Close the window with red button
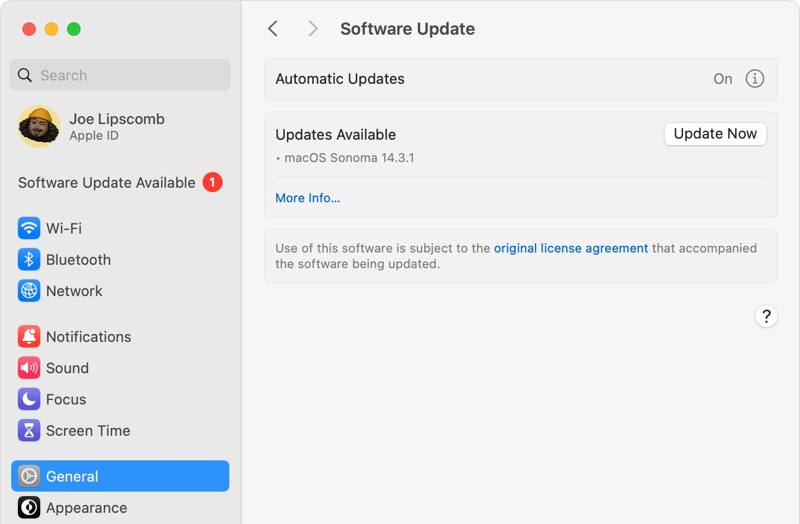The image size is (800, 524). [29, 29]
